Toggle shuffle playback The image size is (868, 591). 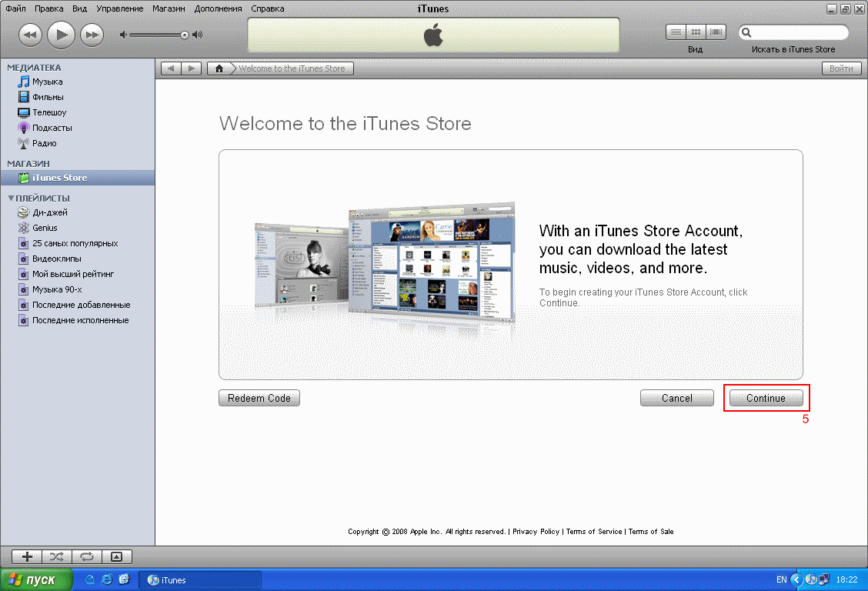pyautogui.click(x=56, y=556)
